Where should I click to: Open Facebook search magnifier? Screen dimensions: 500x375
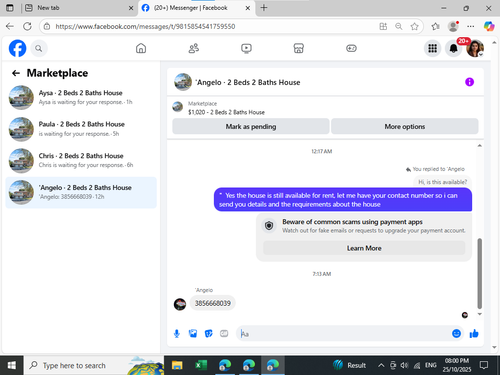click(39, 49)
